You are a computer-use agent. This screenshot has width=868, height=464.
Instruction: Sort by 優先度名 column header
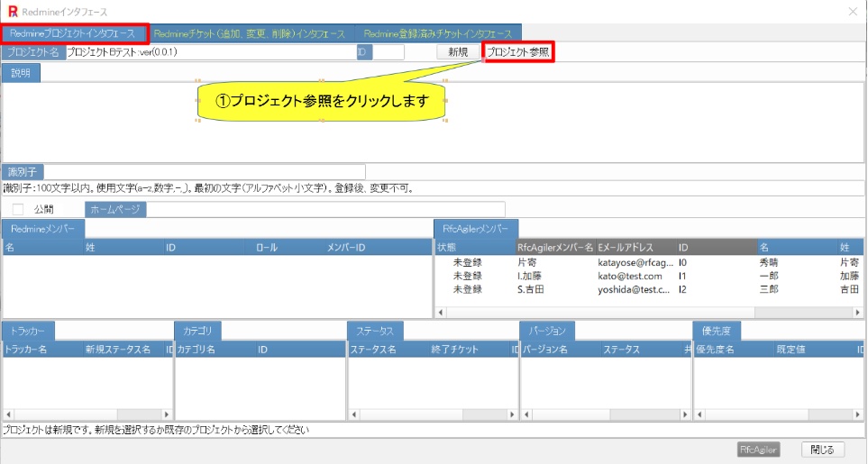734,350
